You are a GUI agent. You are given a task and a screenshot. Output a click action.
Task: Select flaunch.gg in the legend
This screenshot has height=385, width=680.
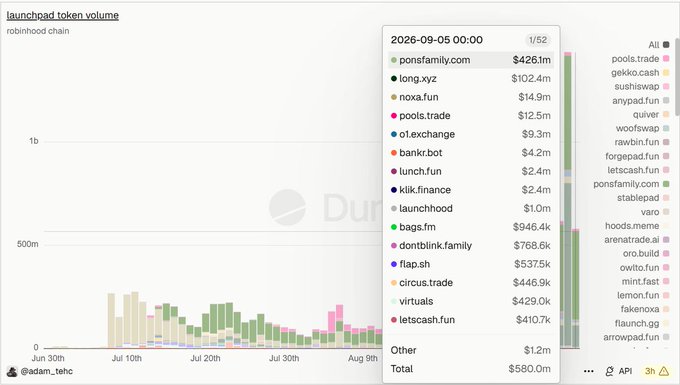(x=642, y=323)
